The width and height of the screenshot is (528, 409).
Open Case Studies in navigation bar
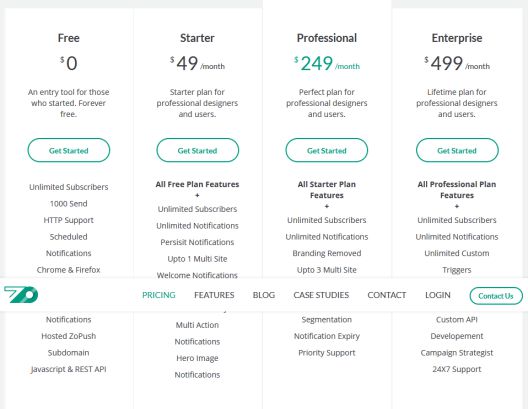point(321,295)
